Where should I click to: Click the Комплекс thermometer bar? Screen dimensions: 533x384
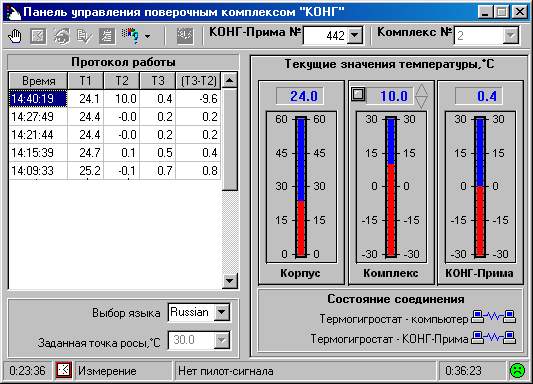pos(391,187)
